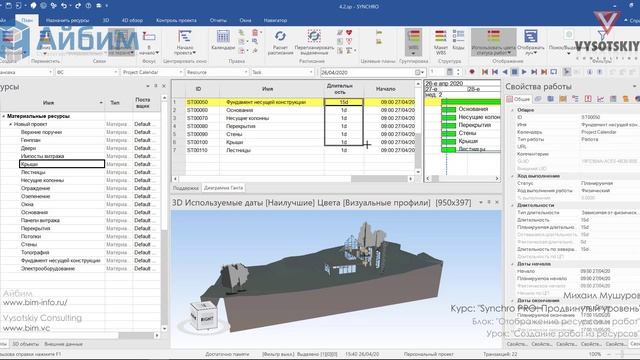
Task: Click the save icon in title bar
Action: coord(9,6)
